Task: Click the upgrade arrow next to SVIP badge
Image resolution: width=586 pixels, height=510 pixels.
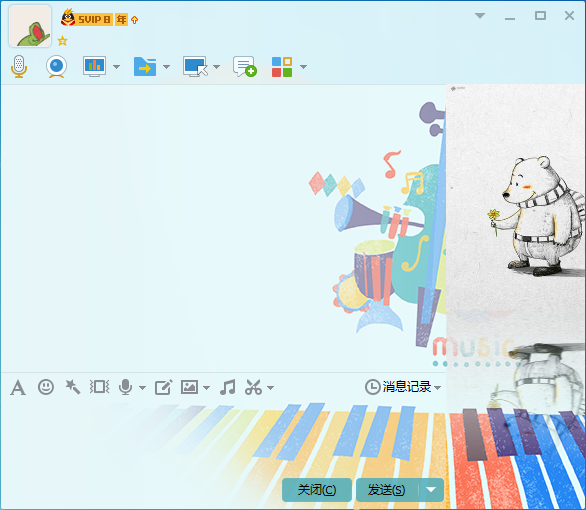Action: (x=135, y=20)
